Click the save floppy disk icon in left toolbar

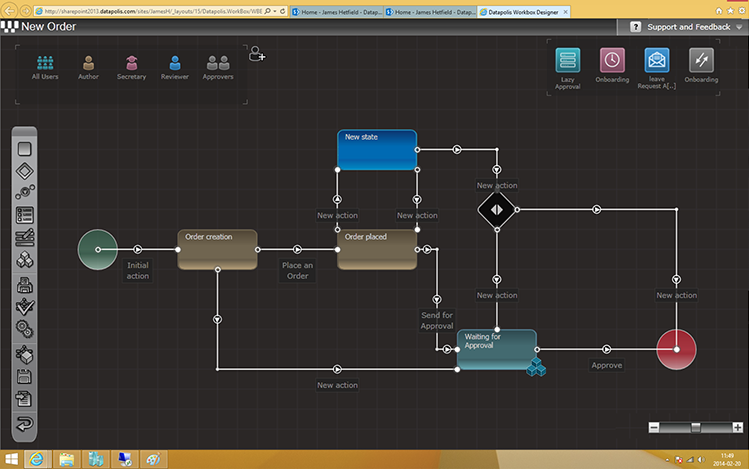24,376
